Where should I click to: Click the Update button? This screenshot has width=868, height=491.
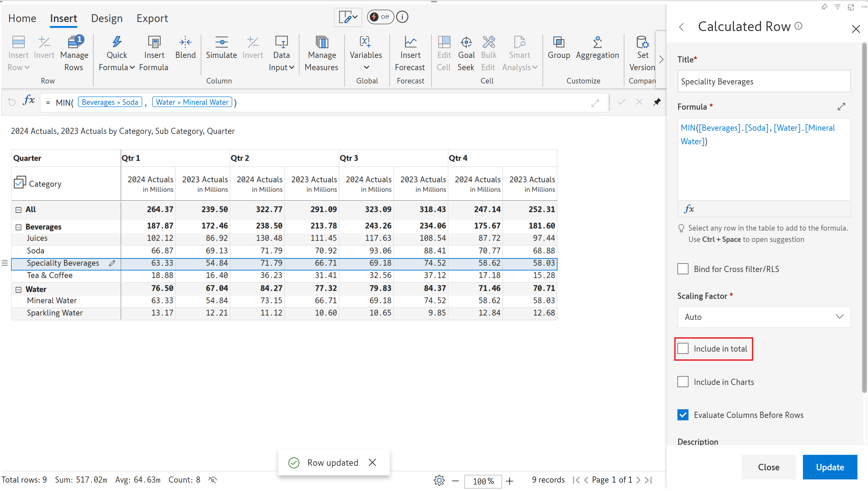(x=829, y=467)
